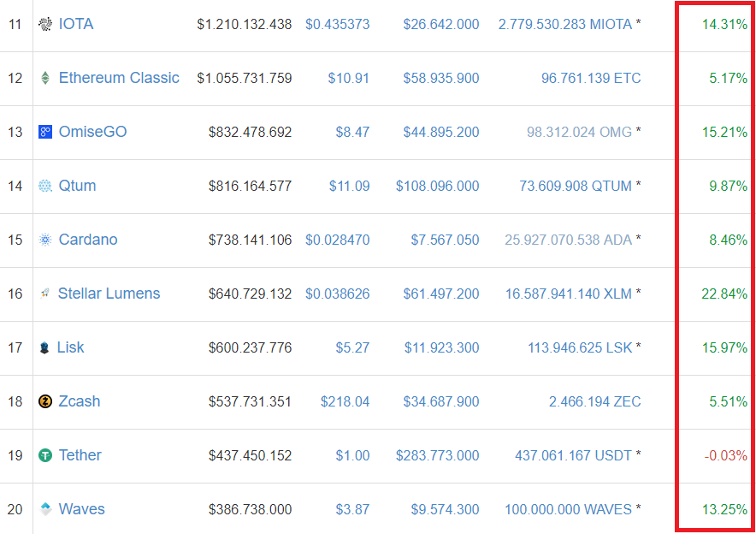Open the Qtum coin page
The height and width of the screenshot is (534, 756).
[x=77, y=186]
